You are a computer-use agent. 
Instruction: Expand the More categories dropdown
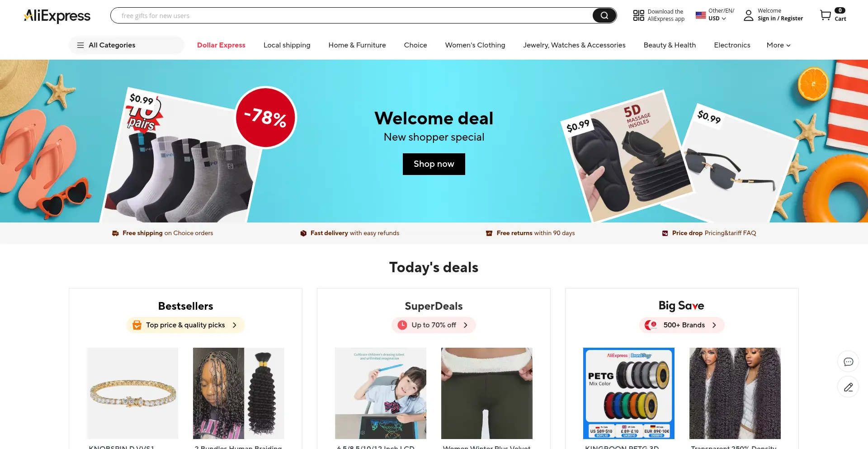778,45
